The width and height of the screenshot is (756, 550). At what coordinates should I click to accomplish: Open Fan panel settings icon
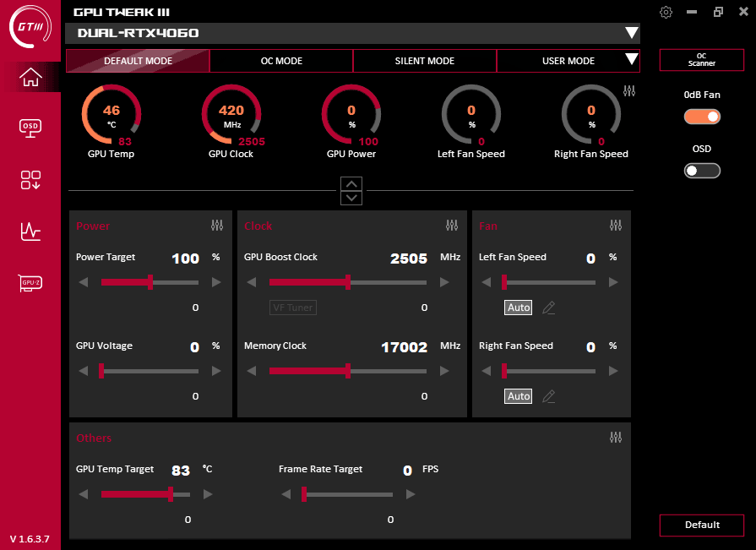pos(616,225)
